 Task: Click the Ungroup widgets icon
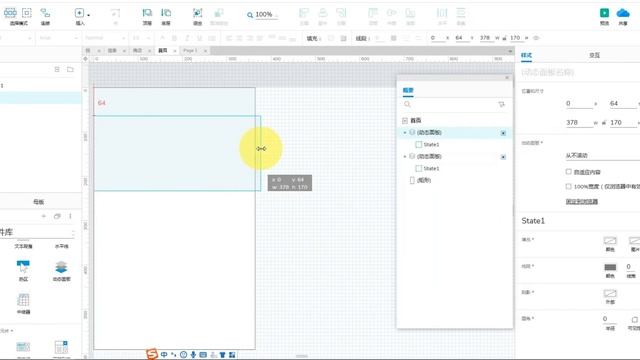pyautogui.click(x=219, y=13)
